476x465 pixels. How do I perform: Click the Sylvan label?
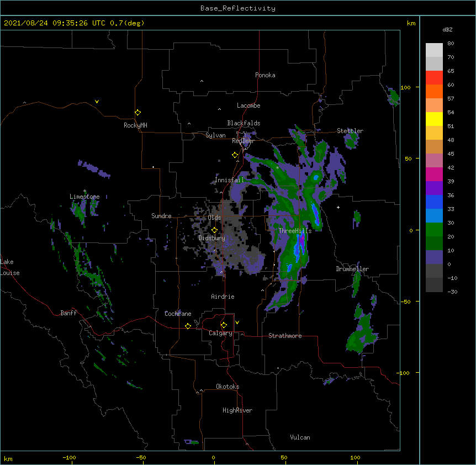point(215,135)
